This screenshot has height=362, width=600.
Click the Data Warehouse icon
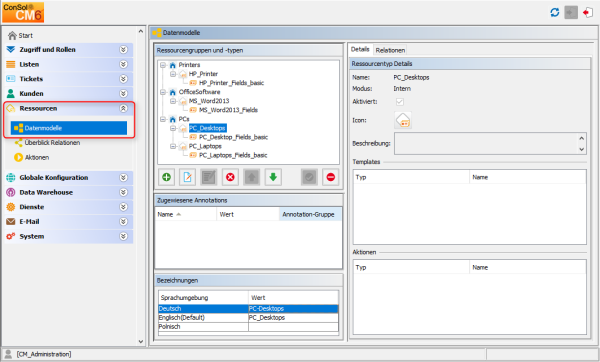coord(11,192)
